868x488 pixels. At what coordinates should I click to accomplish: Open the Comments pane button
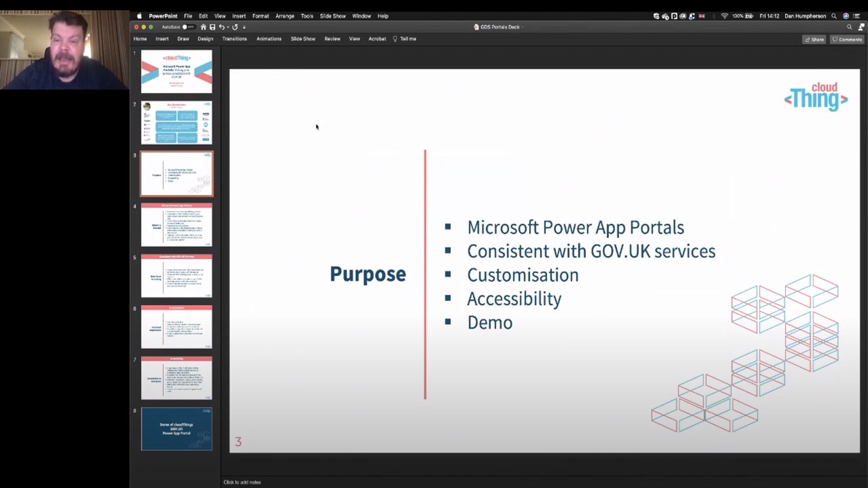847,39
